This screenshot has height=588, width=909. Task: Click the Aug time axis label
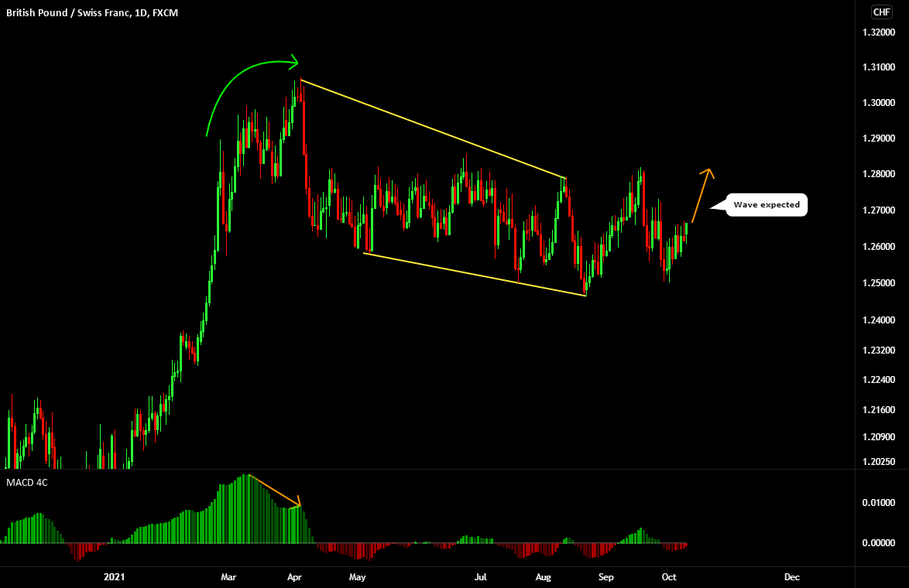544,577
